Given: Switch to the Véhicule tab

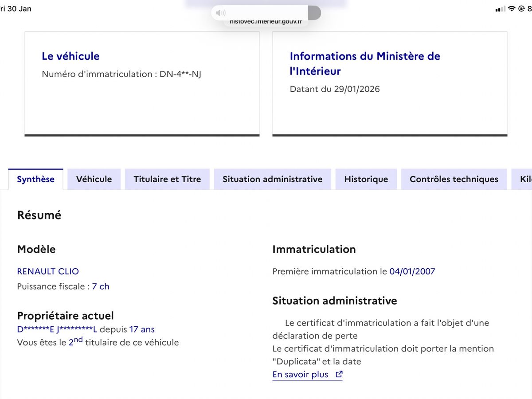Looking at the screenshot, I should coord(94,179).
